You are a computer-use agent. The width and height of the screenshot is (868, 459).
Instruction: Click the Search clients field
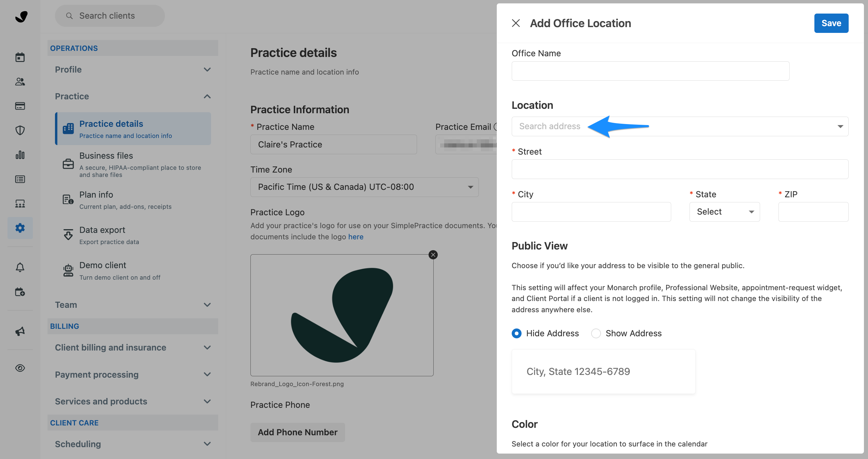coord(110,16)
